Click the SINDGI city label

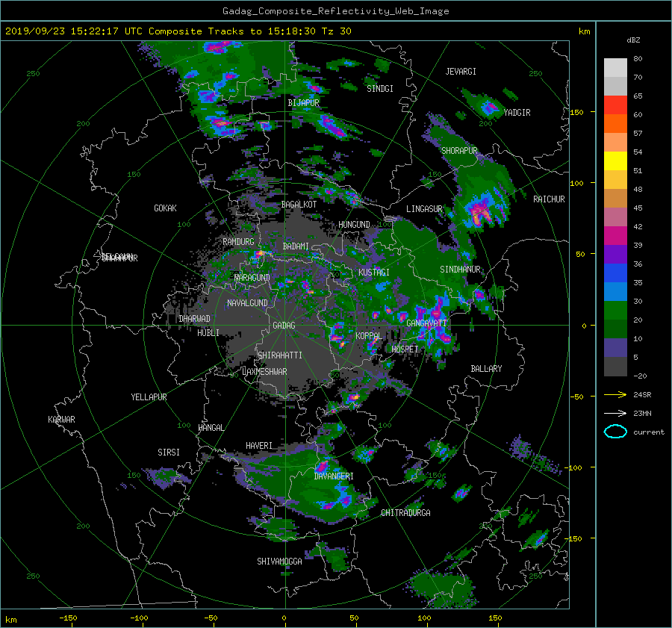tap(380, 89)
